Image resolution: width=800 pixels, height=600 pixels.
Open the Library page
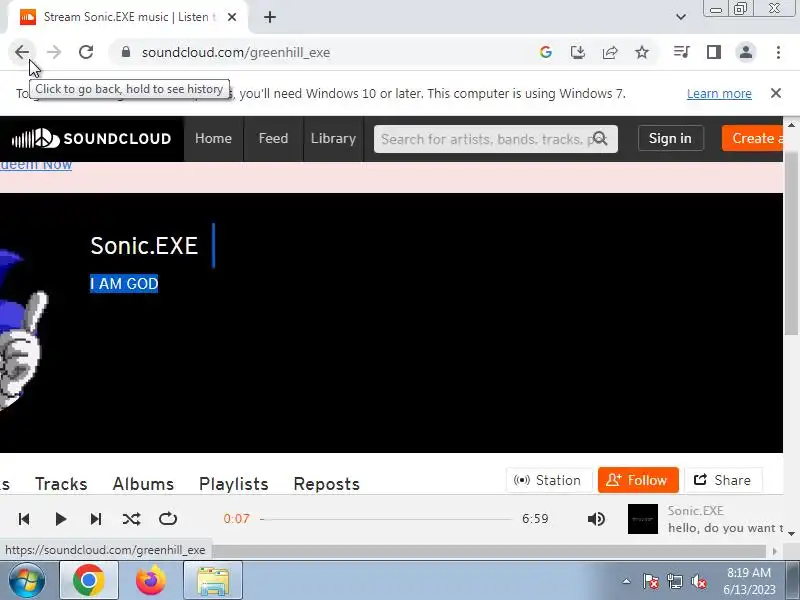333,138
